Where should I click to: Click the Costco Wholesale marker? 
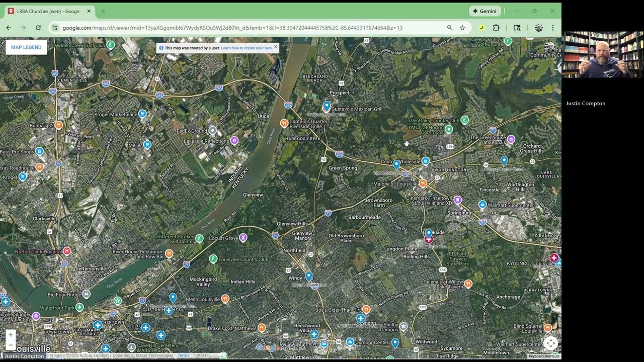(x=426, y=161)
